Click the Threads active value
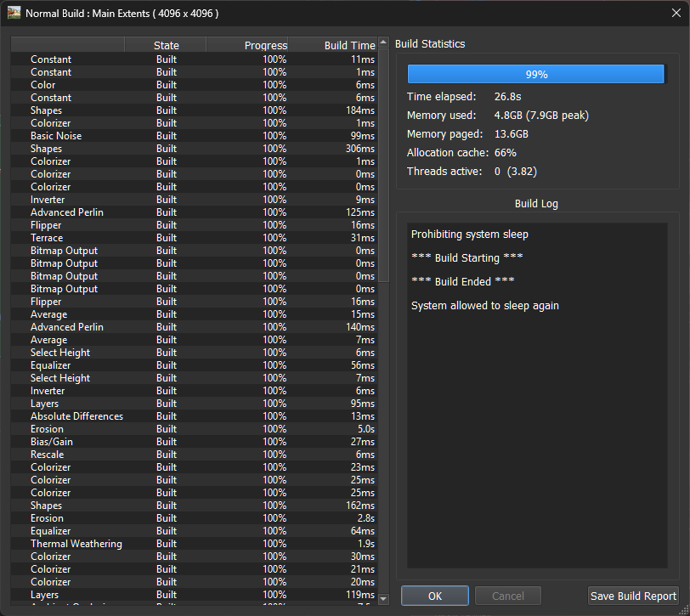Screen dimensions: 690x616 click(x=515, y=172)
